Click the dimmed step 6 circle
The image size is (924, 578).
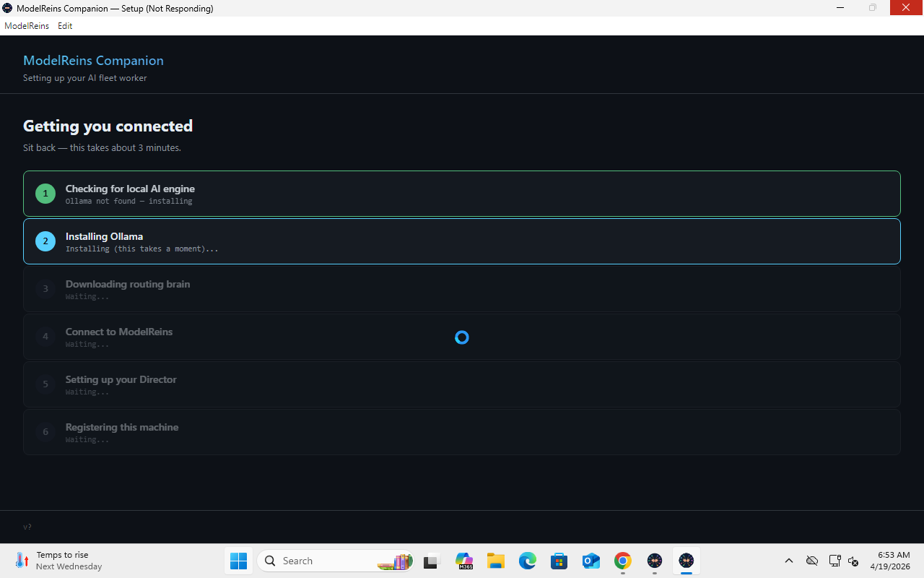pos(45,432)
